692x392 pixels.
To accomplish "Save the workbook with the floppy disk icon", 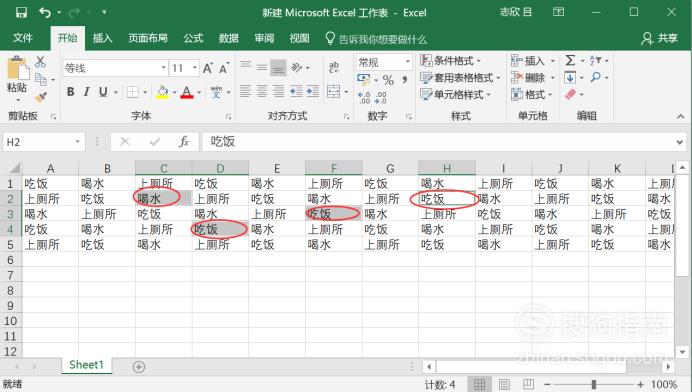I will coord(21,12).
